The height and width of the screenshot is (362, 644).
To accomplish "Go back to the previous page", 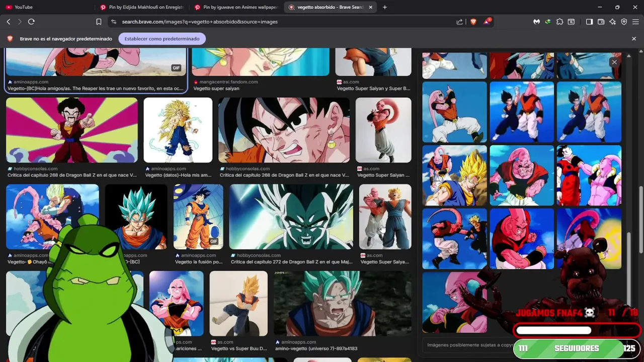I will (9, 22).
